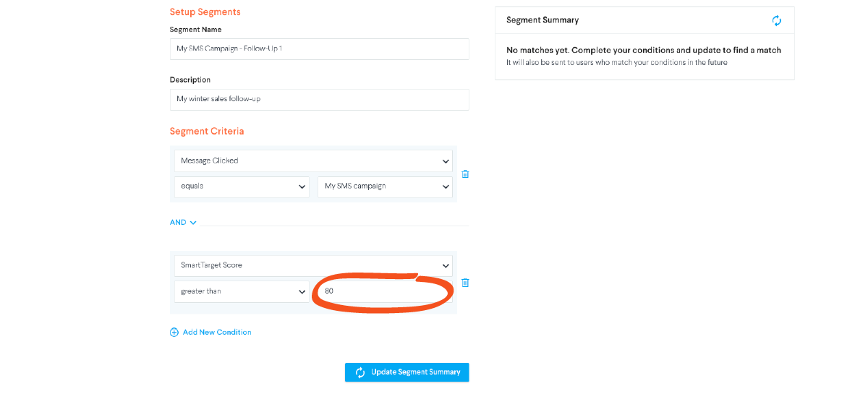Click the Update Segment Summary button

407,372
